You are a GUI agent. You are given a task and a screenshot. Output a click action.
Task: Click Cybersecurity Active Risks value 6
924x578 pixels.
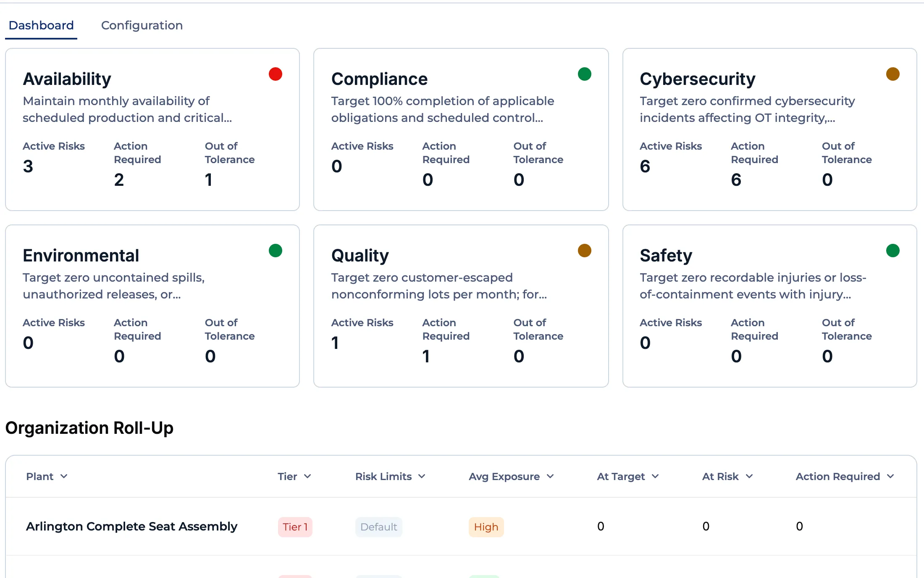tap(645, 166)
